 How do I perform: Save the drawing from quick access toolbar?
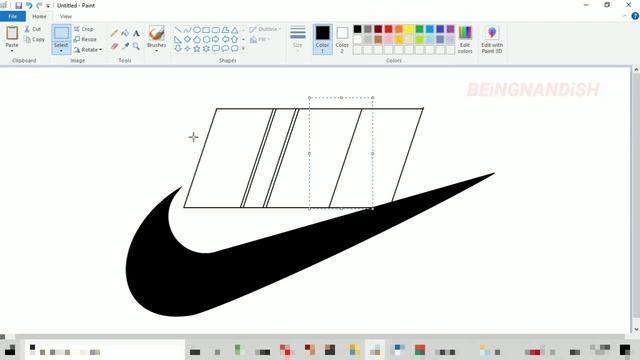[x=18, y=5]
